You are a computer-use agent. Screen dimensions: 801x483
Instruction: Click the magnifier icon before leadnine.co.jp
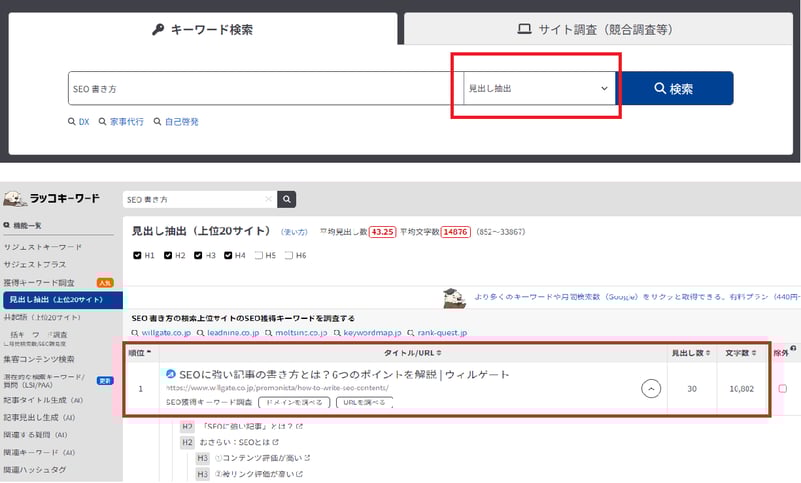(201, 333)
